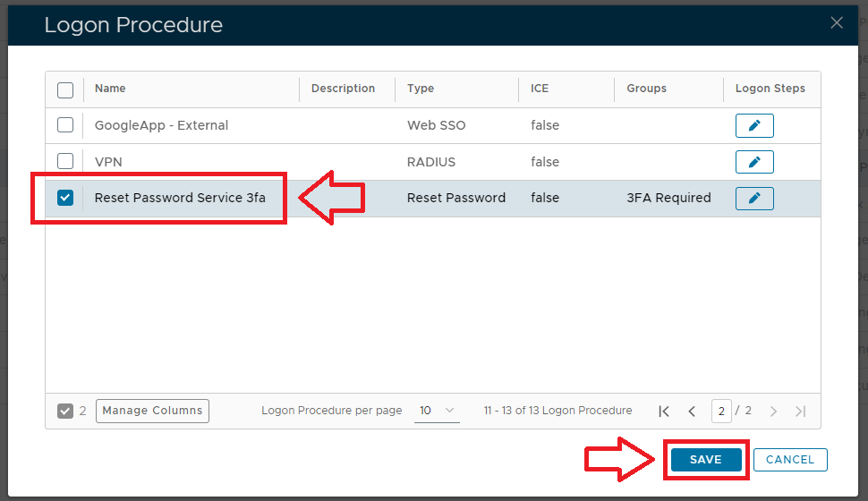868x501 pixels.
Task: Toggle the selected-items count checkbox in footer
Action: pos(65,412)
